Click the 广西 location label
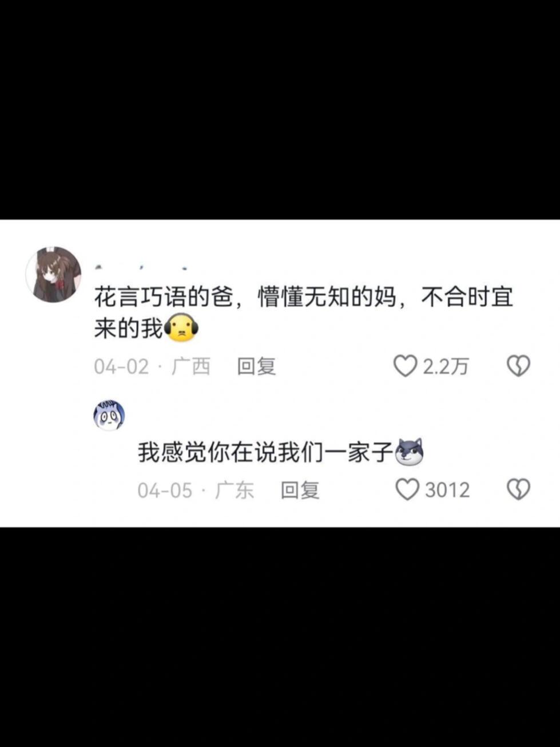This screenshot has width=560, height=747. (x=191, y=366)
